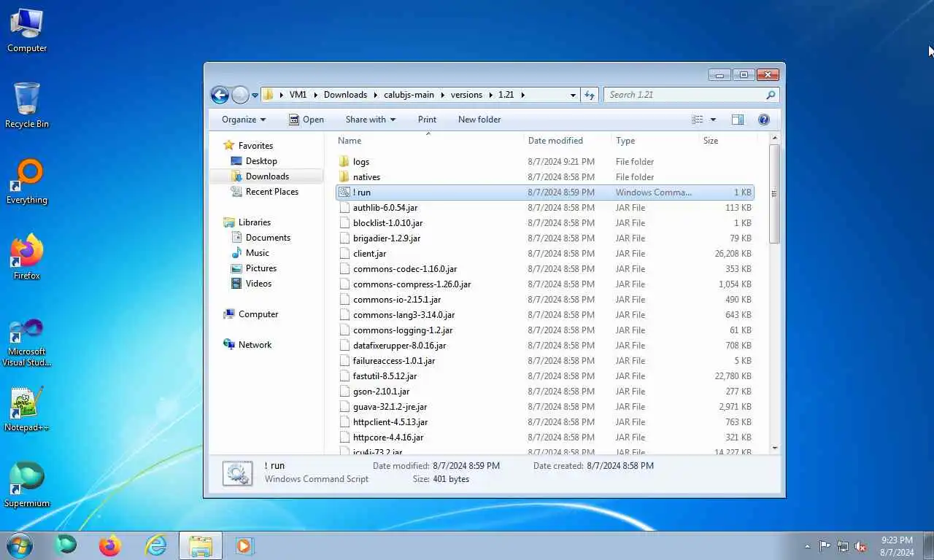Click the Notepad++ desktop icon
Screen dimensions: 934x560
pos(27,409)
